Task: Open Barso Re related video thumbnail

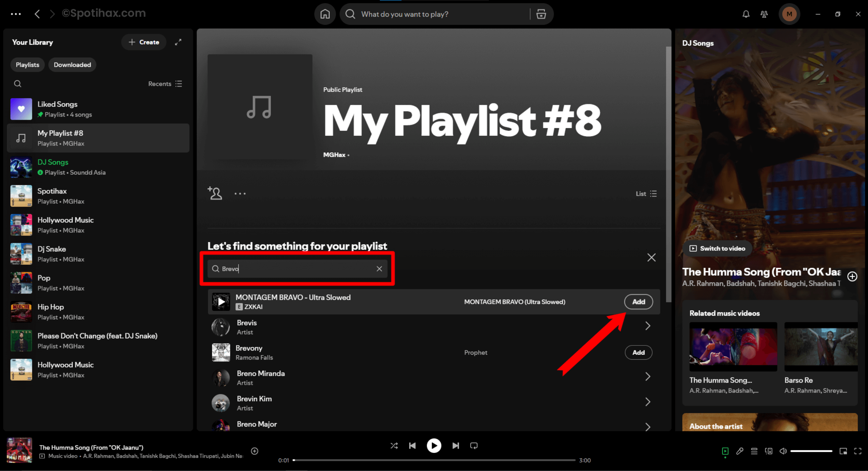Action: (821, 346)
